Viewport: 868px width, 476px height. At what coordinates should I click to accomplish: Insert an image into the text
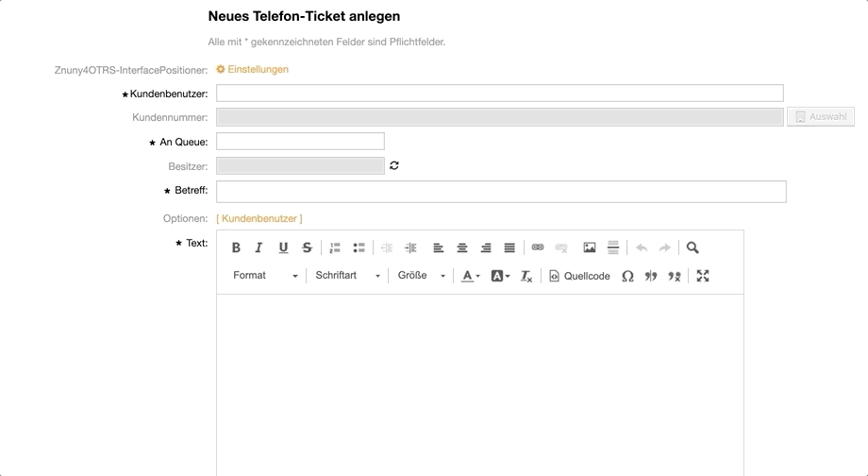[x=590, y=247]
